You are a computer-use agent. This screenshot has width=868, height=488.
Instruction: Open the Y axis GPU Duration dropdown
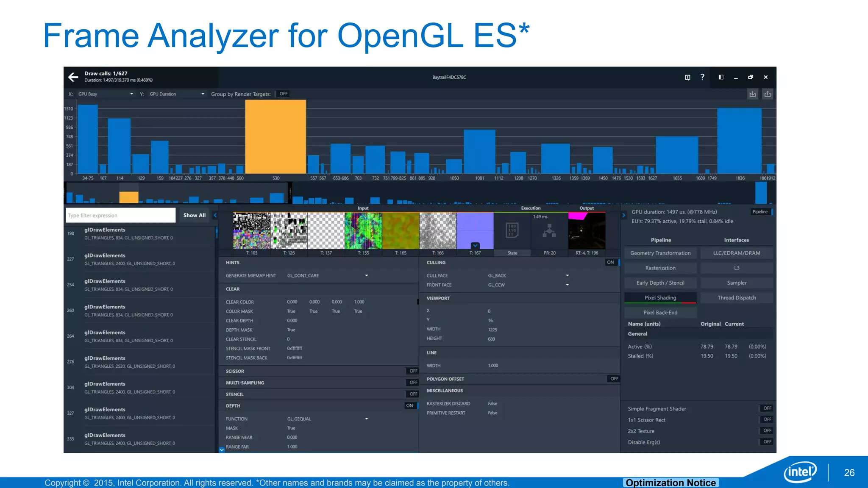point(177,94)
